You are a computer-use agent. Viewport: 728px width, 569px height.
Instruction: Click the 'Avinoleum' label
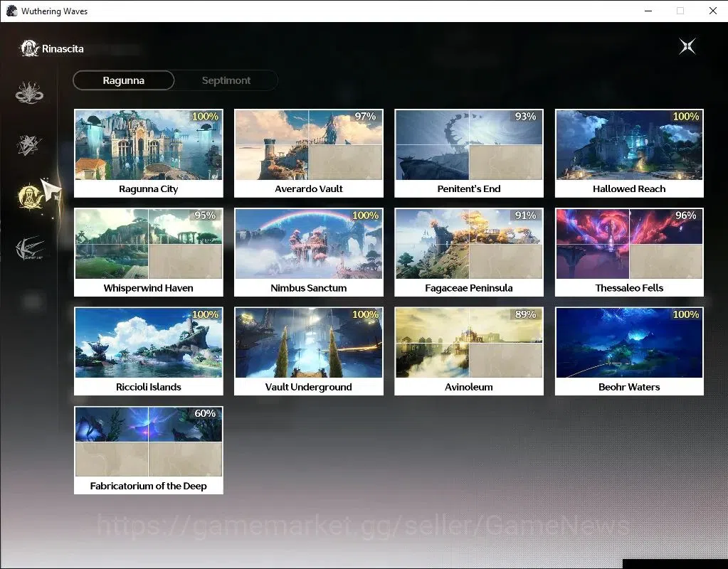[x=469, y=387]
